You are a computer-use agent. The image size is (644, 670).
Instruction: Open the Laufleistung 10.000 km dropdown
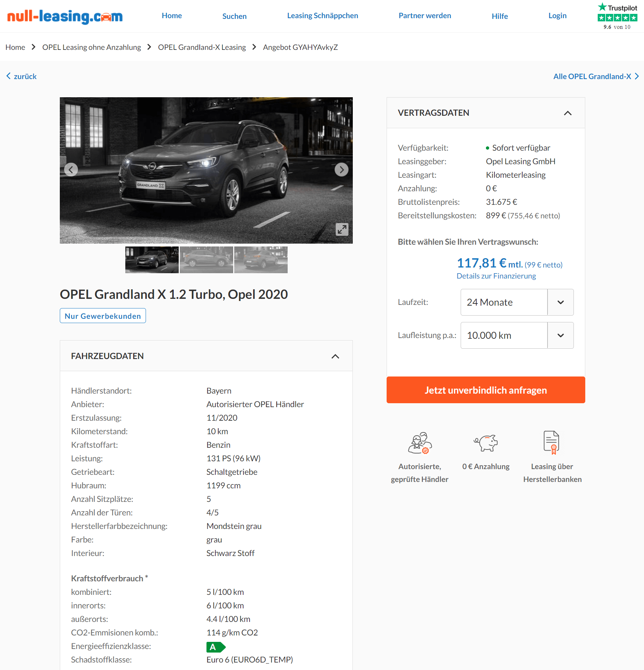517,335
